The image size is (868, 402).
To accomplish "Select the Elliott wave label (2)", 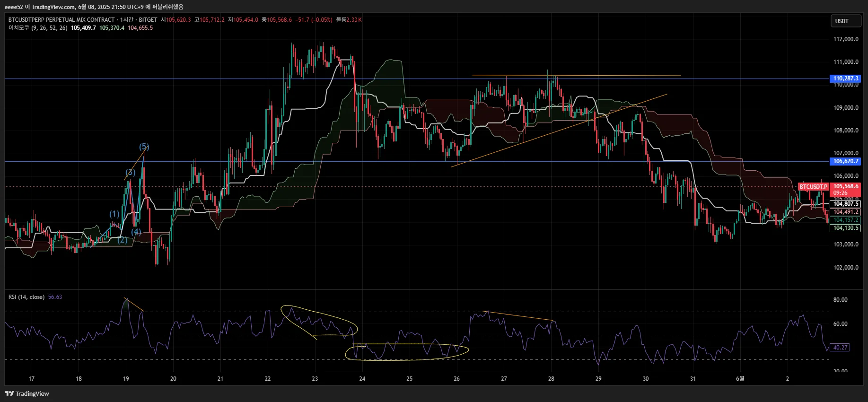I will pyautogui.click(x=123, y=240).
